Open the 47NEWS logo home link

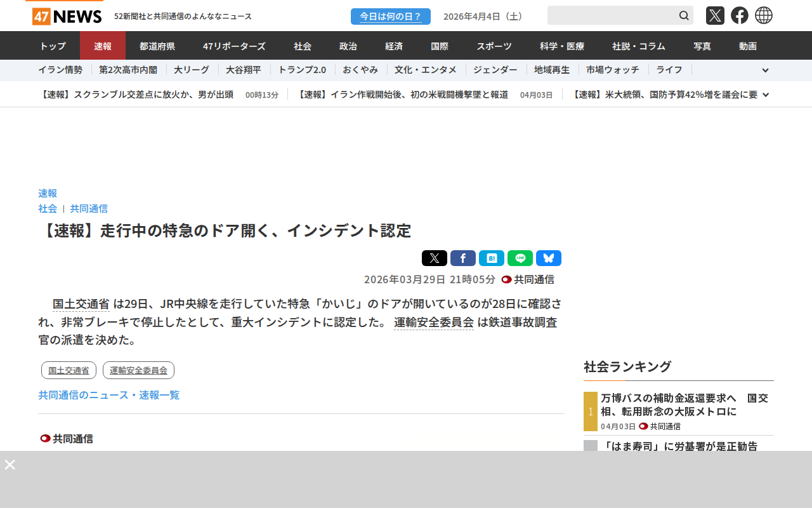point(67,16)
